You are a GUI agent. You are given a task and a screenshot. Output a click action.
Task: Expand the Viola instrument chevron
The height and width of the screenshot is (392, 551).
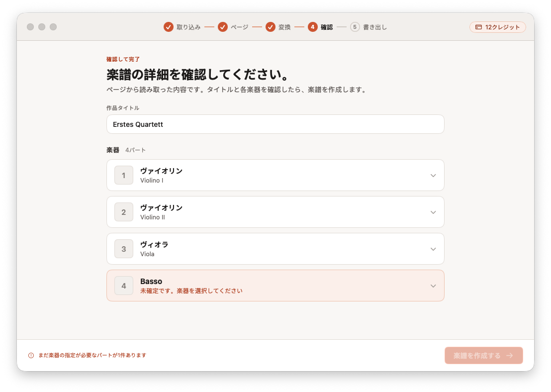(433, 249)
